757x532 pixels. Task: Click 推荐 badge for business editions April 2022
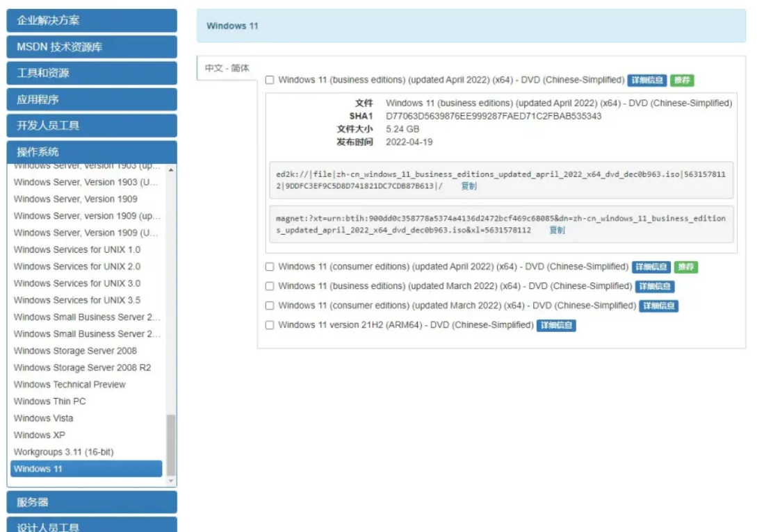click(682, 80)
